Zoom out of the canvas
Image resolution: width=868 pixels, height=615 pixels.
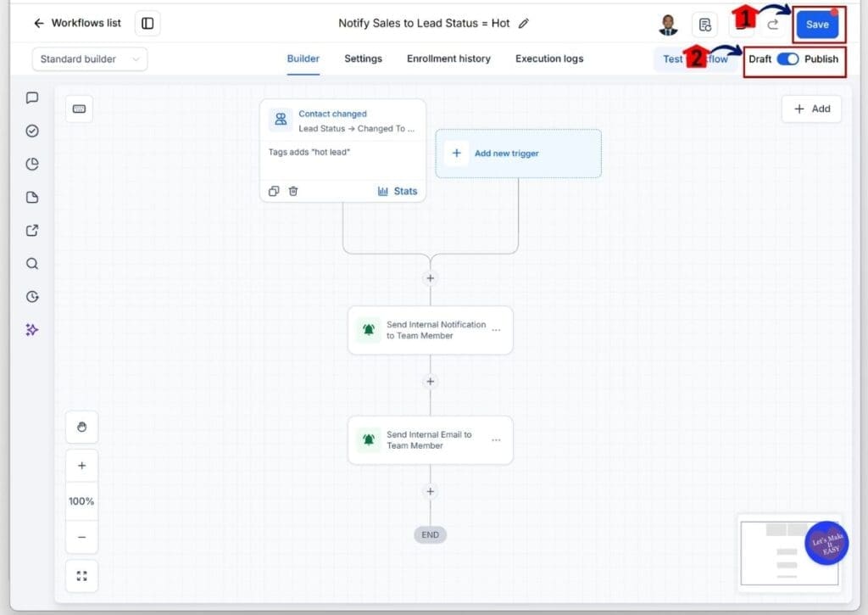(82, 537)
